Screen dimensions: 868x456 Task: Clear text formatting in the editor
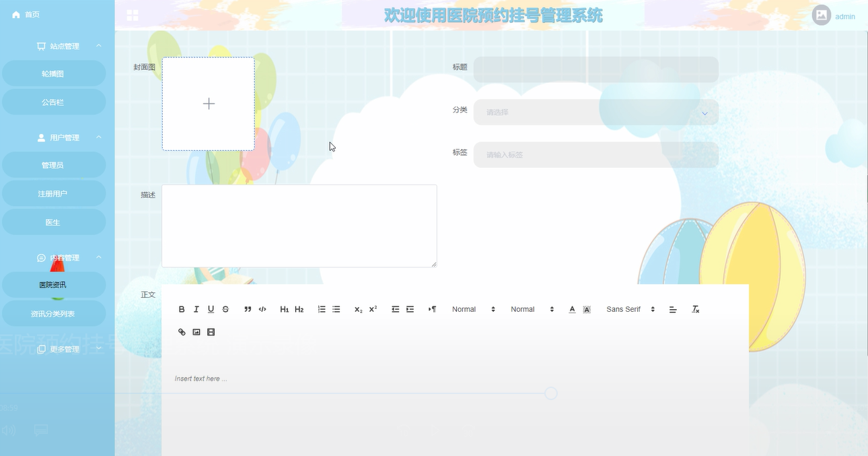click(696, 309)
